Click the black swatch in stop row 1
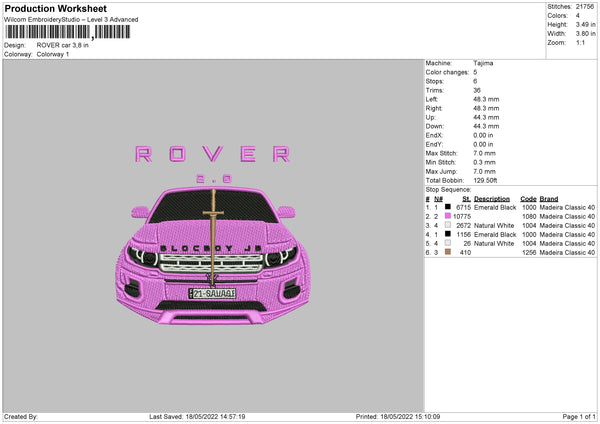The image size is (600, 424). coord(448,207)
